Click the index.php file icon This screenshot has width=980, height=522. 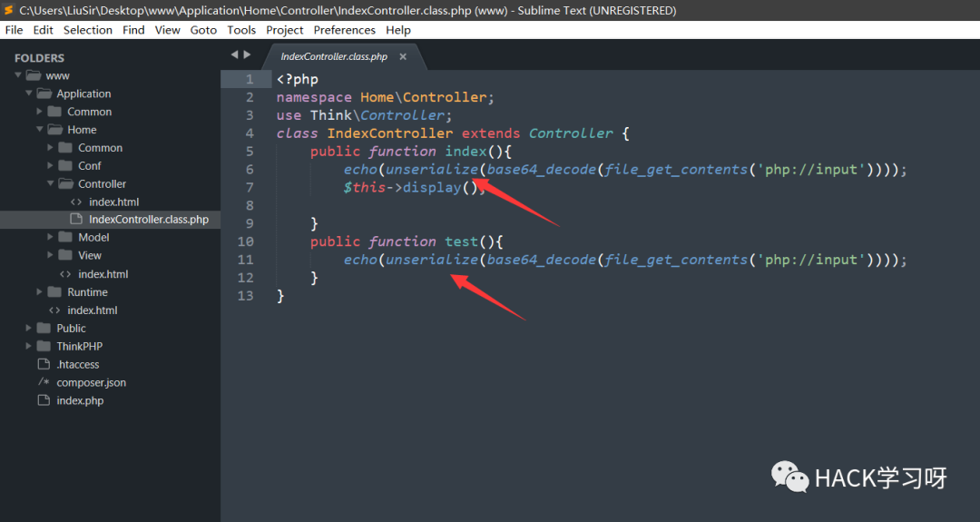coord(44,400)
